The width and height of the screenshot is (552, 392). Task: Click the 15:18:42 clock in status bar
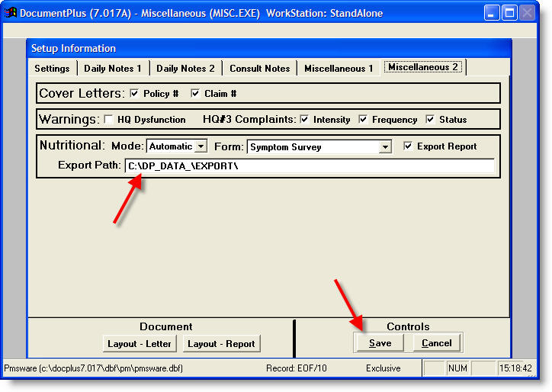click(x=515, y=368)
